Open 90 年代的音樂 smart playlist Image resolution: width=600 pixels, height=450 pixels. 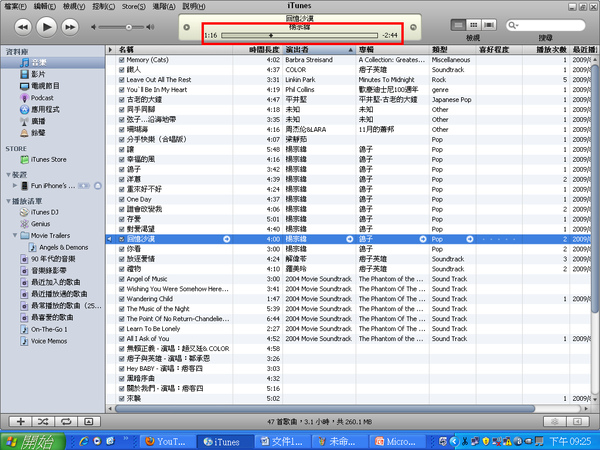pos(52,259)
